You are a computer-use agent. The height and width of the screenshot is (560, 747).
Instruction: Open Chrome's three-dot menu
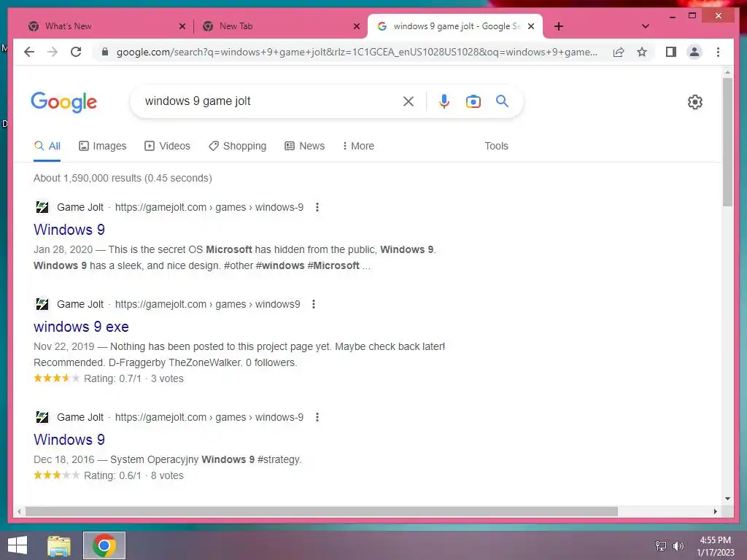coord(718,52)
